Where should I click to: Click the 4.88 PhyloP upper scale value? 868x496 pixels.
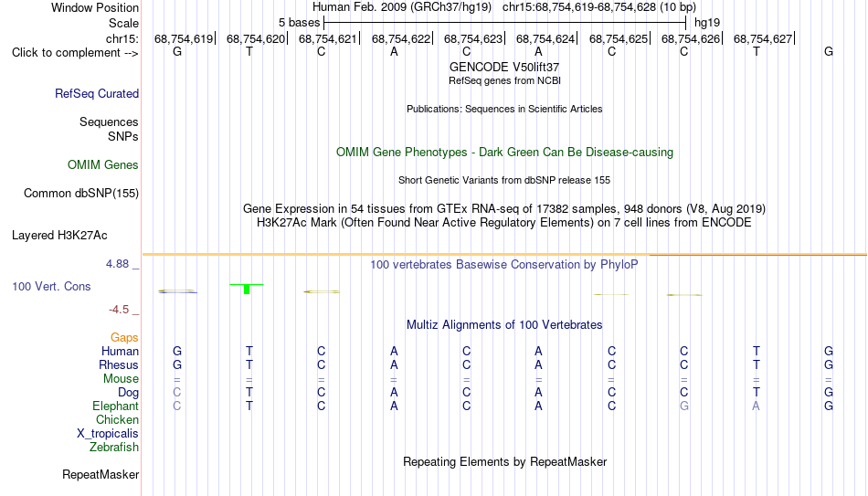pos(117,264)
